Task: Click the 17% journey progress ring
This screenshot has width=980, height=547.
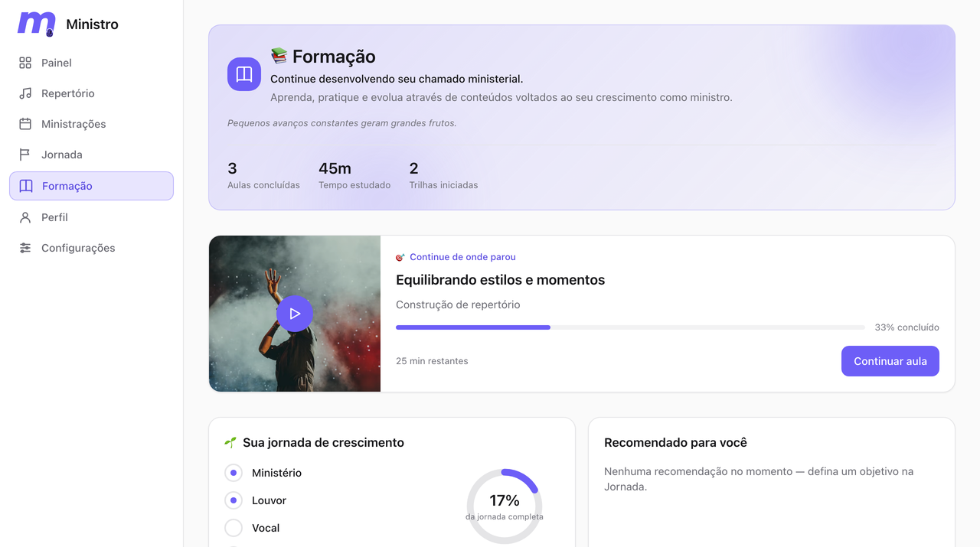Action: pos(505,506)
